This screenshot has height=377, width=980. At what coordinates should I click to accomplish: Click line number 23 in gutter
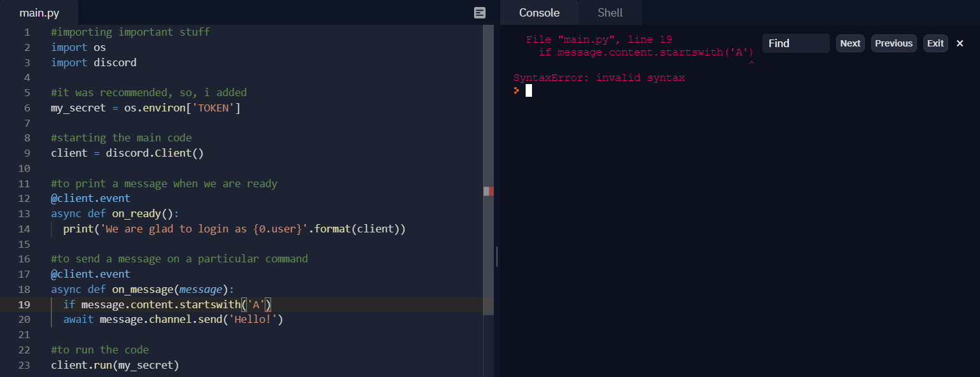tap(24, 365)
